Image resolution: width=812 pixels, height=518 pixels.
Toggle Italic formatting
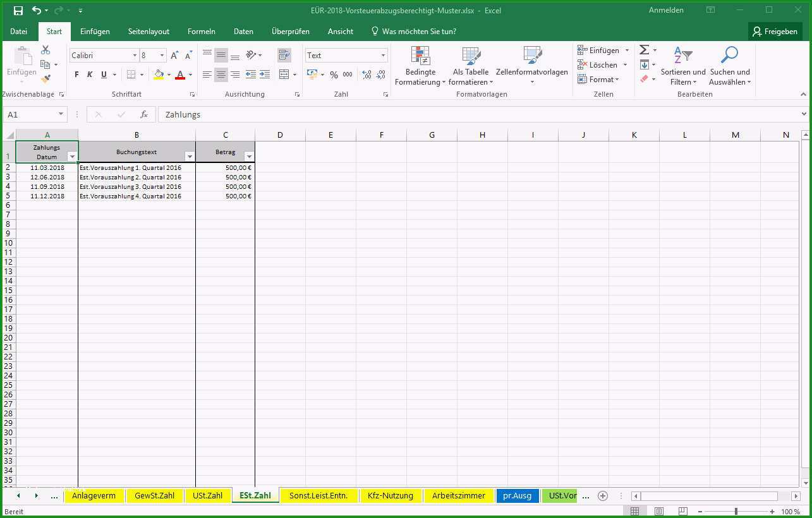tap(90, 75)
